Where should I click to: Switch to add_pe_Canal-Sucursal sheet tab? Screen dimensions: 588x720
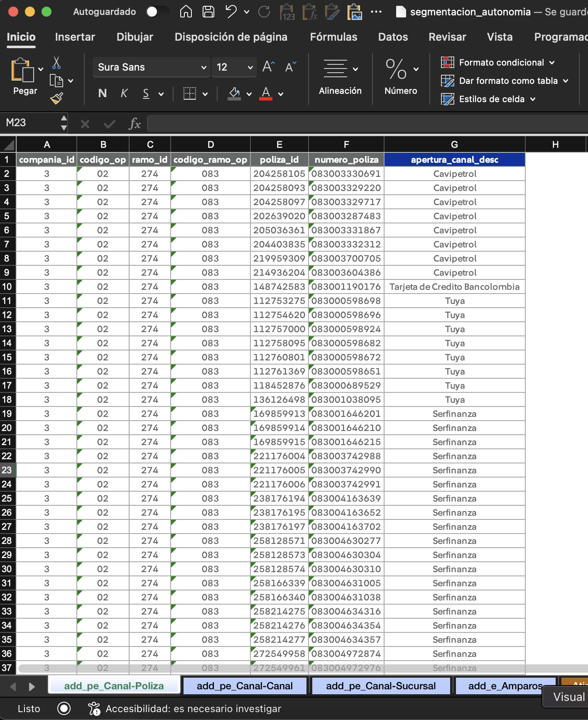(x=381, y=686)
